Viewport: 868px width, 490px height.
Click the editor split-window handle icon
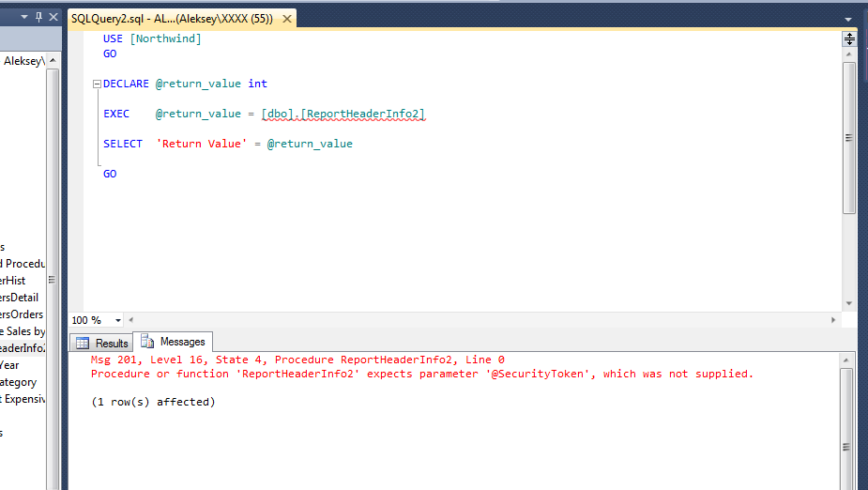coord(849,38)
